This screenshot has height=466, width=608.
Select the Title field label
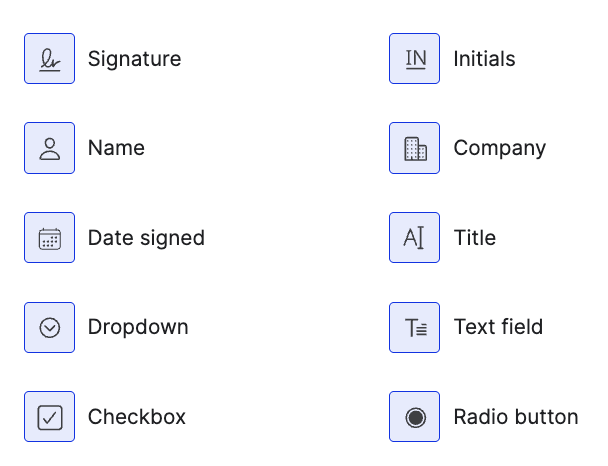474,238
